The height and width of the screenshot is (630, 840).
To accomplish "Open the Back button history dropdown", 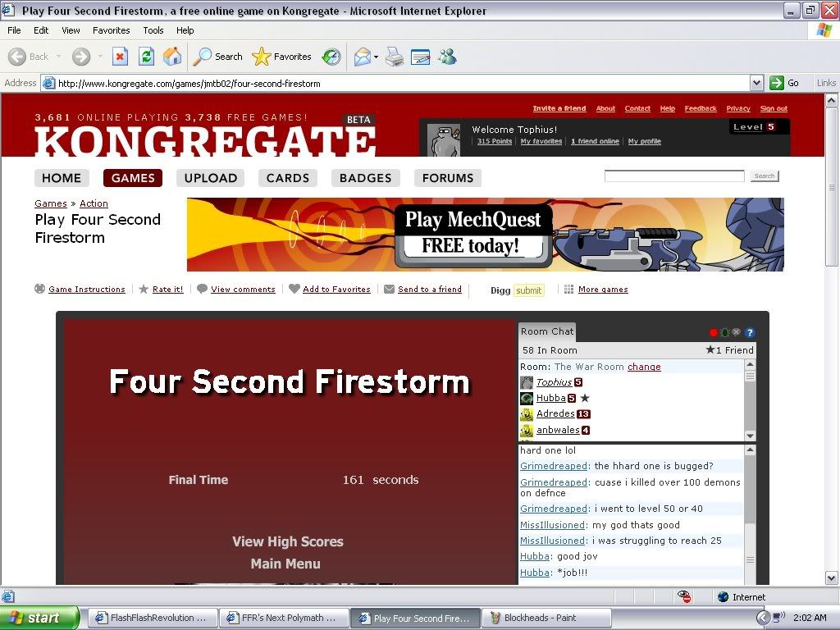I will tap(57, 57).
